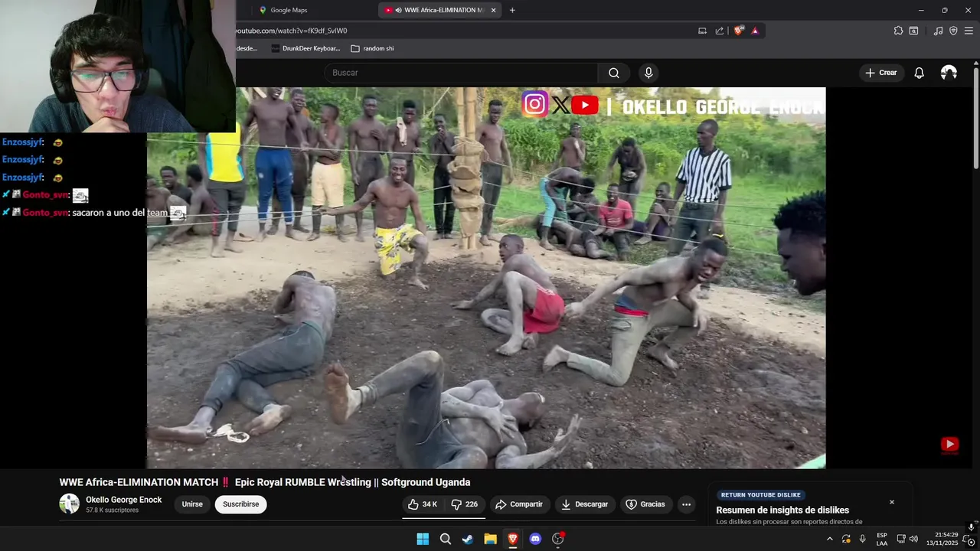Click the Brave browser taskbar icon
Image resolution: width=980 pixels, height=551 pixels.
pyautogui.click(x=513, y=539)
